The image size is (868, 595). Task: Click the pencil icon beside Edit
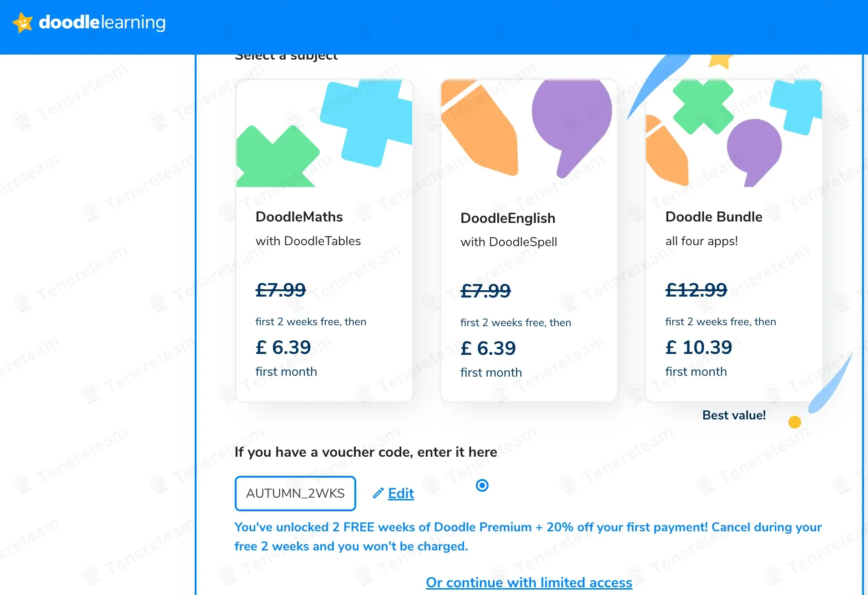[x=378, y=493]
